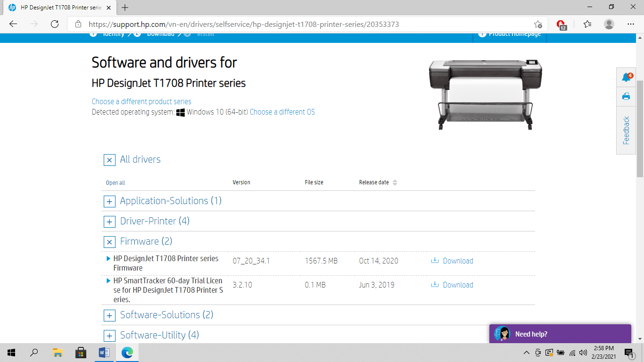This screenshot has width=644, height=362.
Task: Add this page to favorites star
Action: 538,24
